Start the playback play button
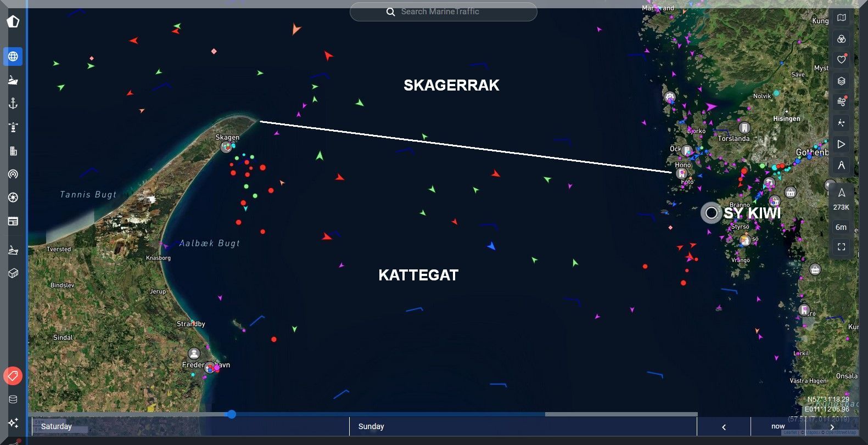This screenshot has width=868, height=445. (x=841, y=144)
